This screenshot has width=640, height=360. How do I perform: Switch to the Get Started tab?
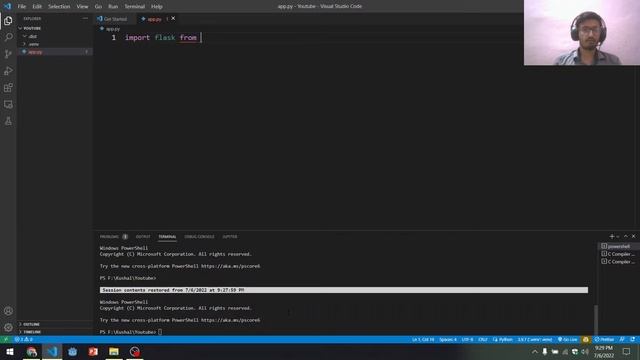tap(115, 19)
